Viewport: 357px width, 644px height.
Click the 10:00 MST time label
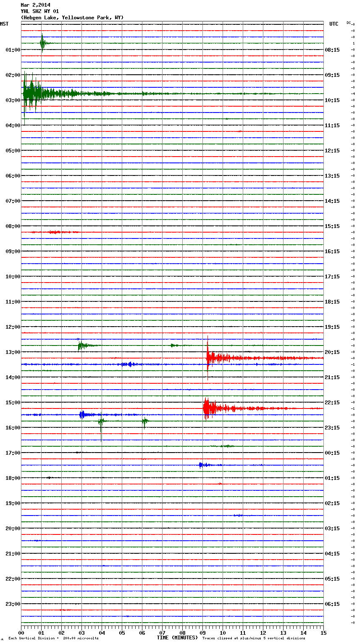(x=13, y=277)
